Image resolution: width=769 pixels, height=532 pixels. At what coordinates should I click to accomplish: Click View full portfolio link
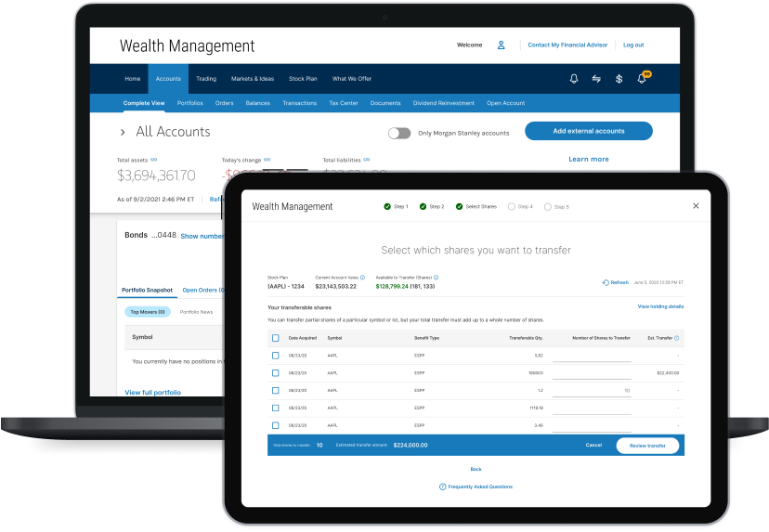tap(152, 392)
